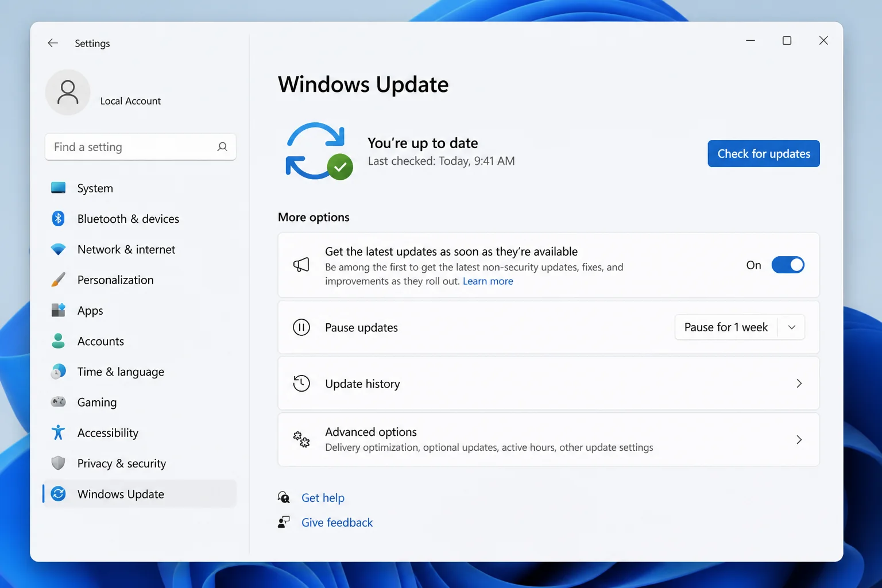Click the System monitor icon
Image resolution: width=882 pixels, height=588 pixels.
[58, 188]
